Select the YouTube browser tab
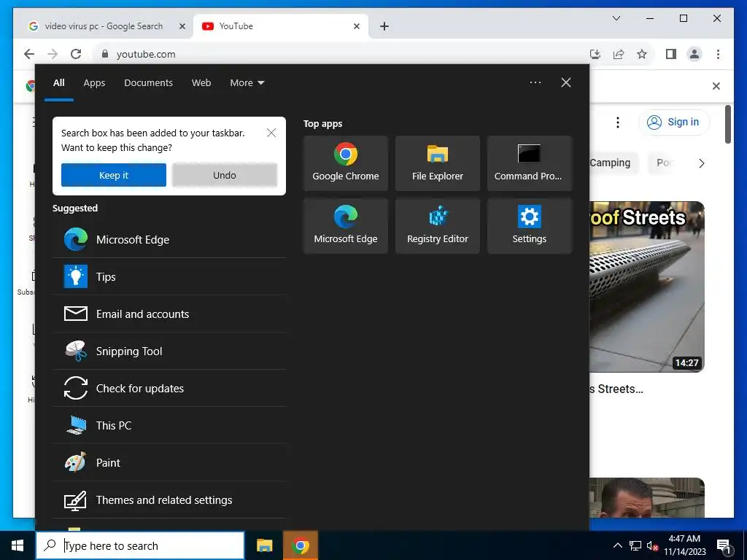 [281, 26]
